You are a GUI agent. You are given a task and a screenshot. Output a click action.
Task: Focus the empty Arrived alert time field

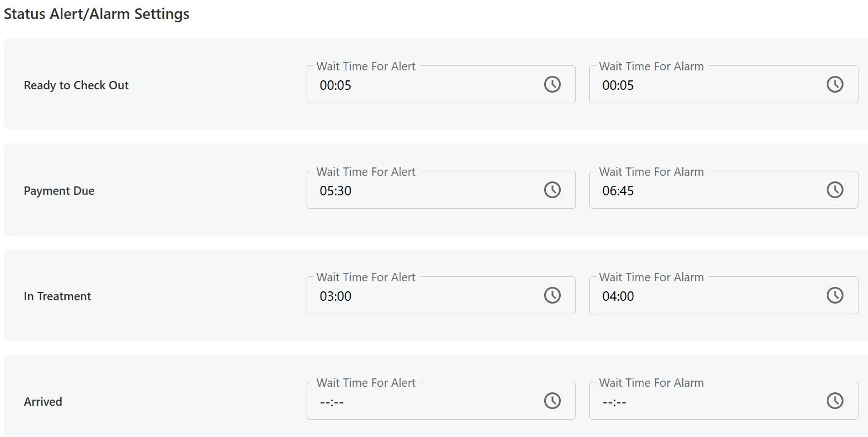pyautogui.click(x=332, y=402)
